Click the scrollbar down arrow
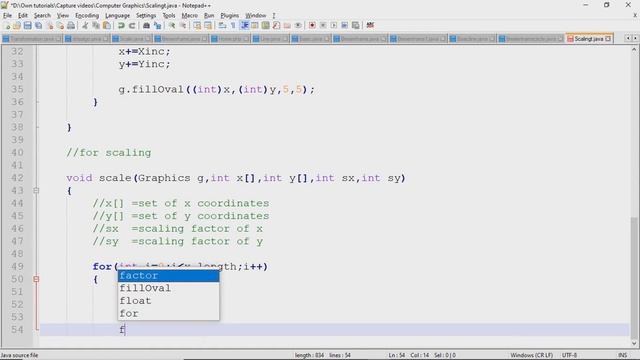The image size is (640, 360). coord(633,344)
